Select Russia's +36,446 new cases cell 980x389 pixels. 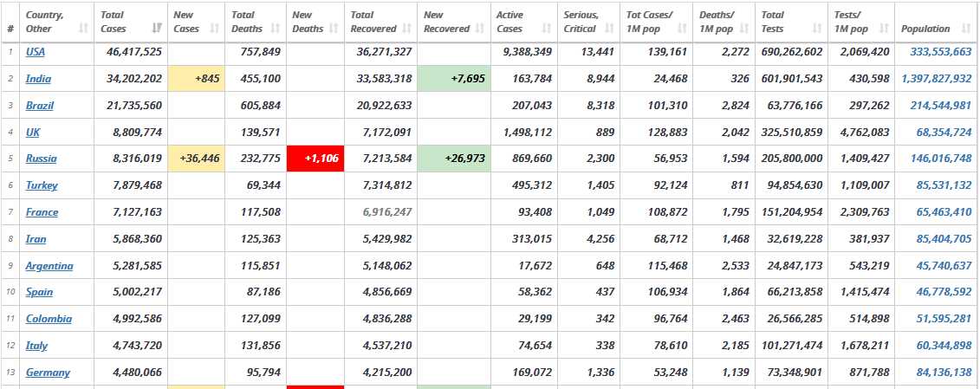tap(196, 159)
